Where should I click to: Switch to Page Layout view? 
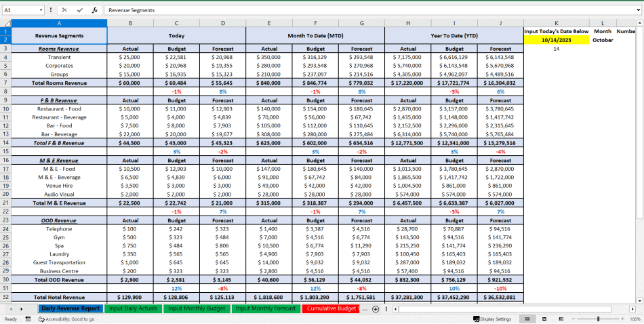click(x=544, y=319)
